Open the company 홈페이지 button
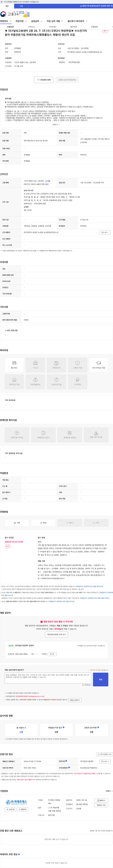 click(x=101, y=801)
